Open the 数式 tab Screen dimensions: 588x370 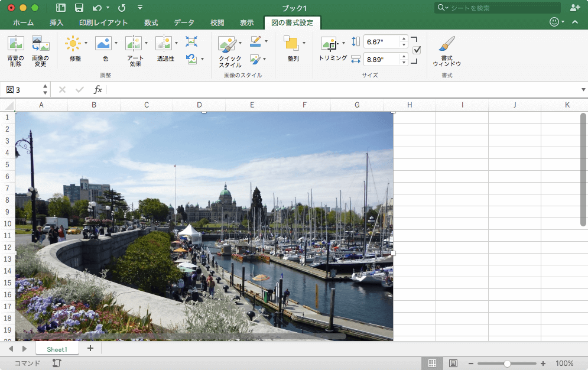point(151,23)
